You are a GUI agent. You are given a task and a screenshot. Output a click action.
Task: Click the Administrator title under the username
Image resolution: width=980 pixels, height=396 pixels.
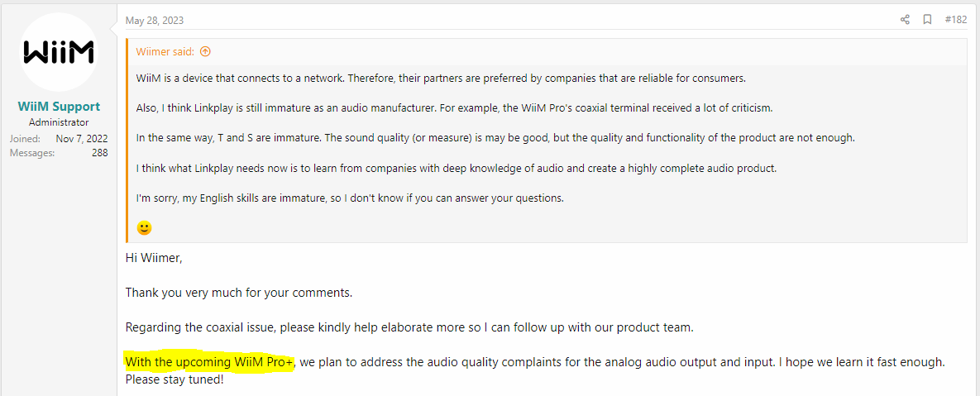59,122
